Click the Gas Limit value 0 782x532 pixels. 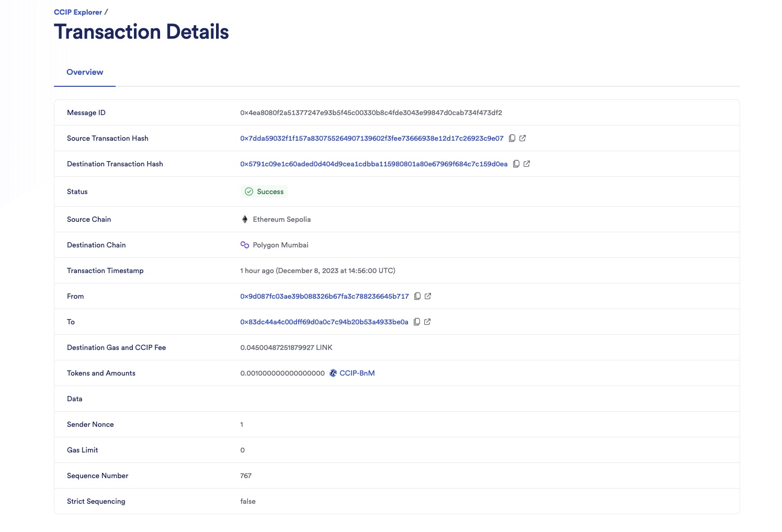[x=242, y=450]
